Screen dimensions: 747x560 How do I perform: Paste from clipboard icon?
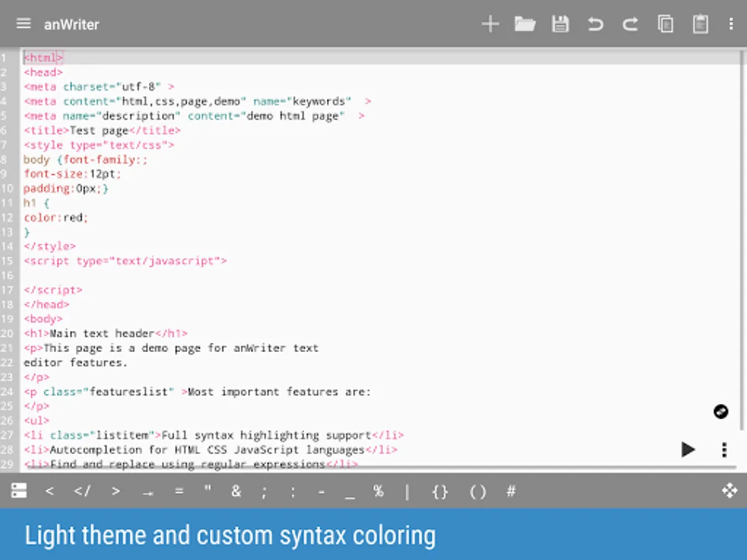pos(700,24)
